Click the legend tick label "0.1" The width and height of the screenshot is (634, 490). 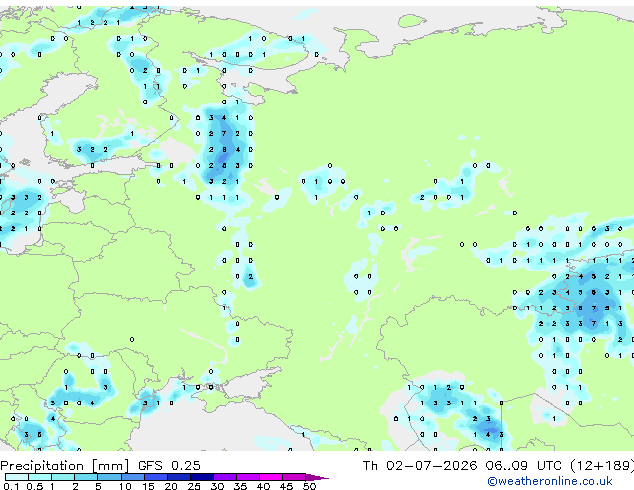[x=11, y=486]
